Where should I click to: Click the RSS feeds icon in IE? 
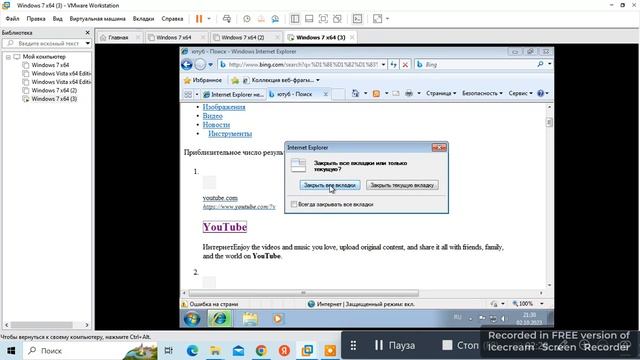click(376, 93)
